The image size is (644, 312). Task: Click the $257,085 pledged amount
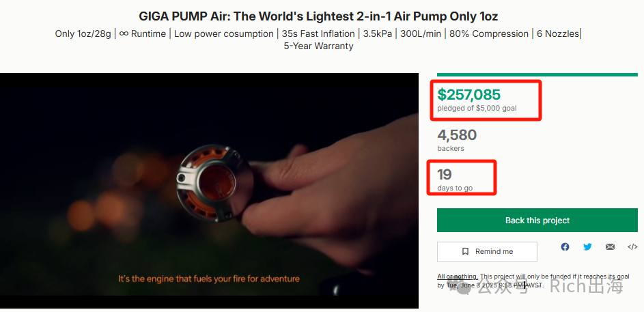(x=468, y=94)
